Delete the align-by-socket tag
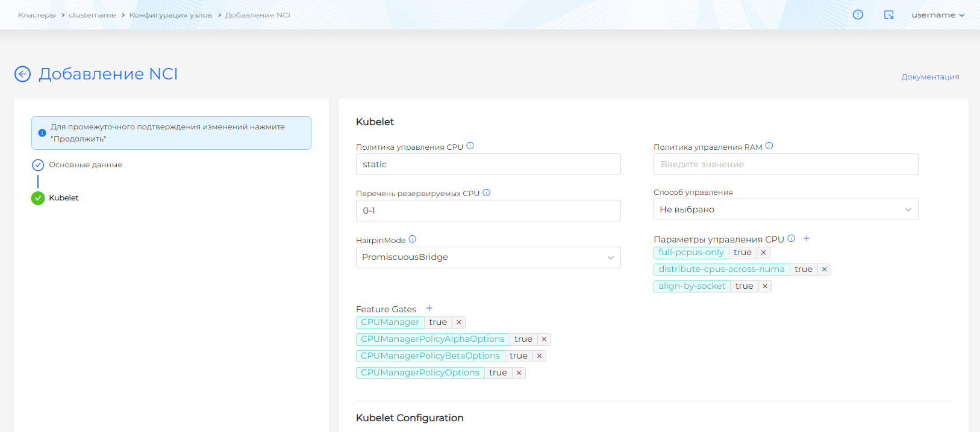 (765, 286)
